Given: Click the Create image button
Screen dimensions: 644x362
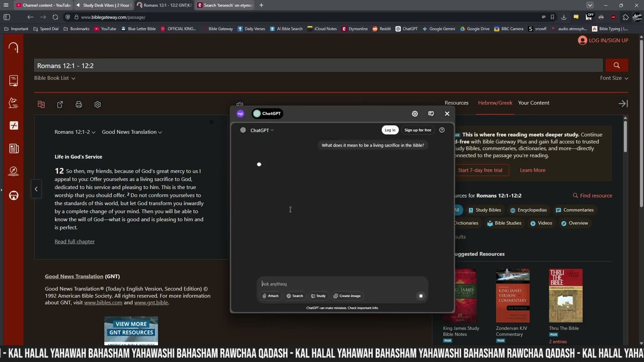Looking at the screenshot, I should (347, 296).
